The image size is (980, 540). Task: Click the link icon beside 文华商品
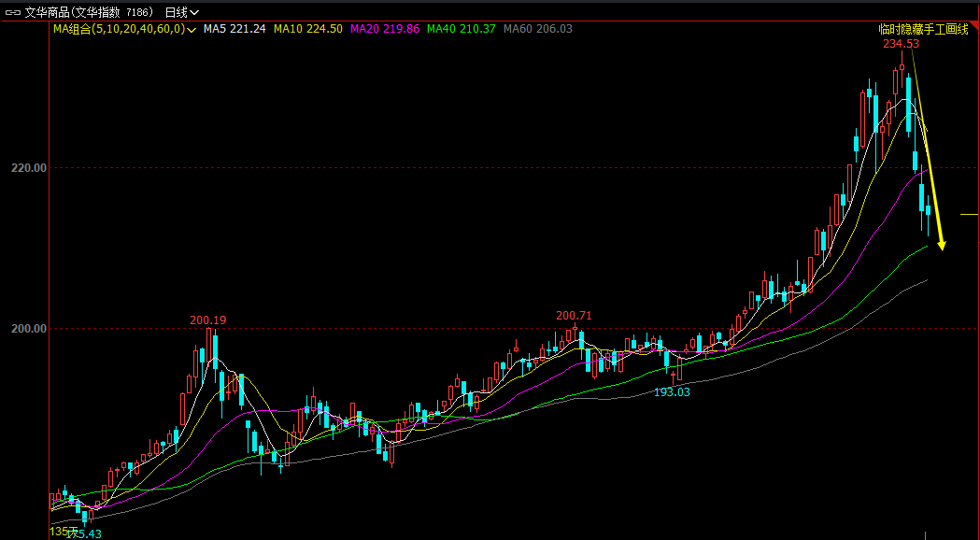[13, 12]
